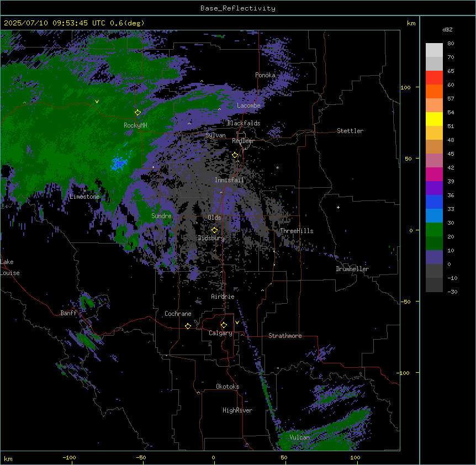Select the deep orange 60 dBZ legend swatch

[434, 91]
